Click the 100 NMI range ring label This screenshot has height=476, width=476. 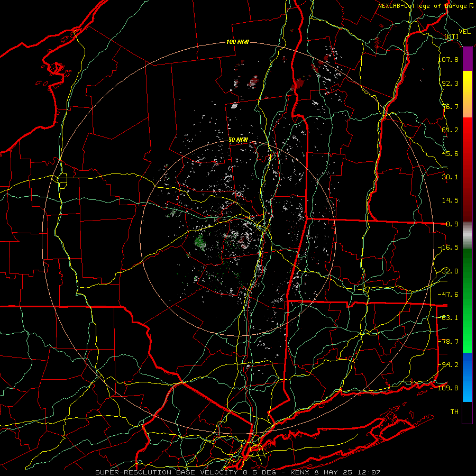point(237,42)
